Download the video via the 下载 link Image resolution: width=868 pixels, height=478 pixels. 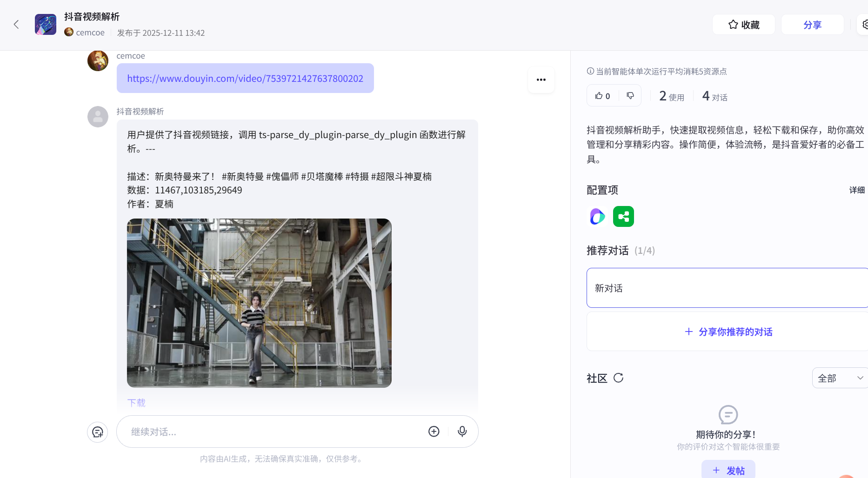click(136, 402)
